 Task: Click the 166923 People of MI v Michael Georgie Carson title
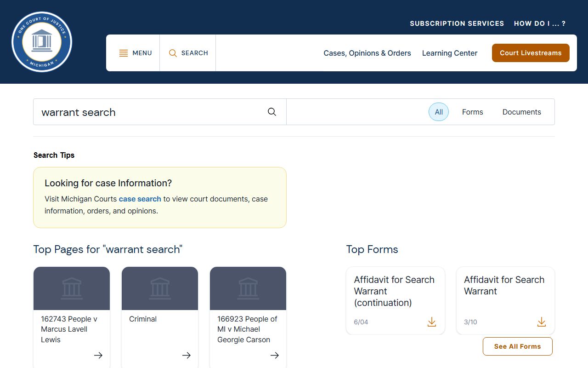pyautogui.click(x=247, y=329)
